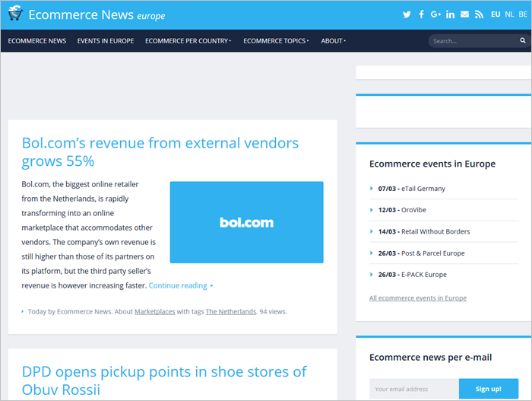This screenshot has height=401, width=532.
Task: Switch to BE edition
Action: pos(523,14)
